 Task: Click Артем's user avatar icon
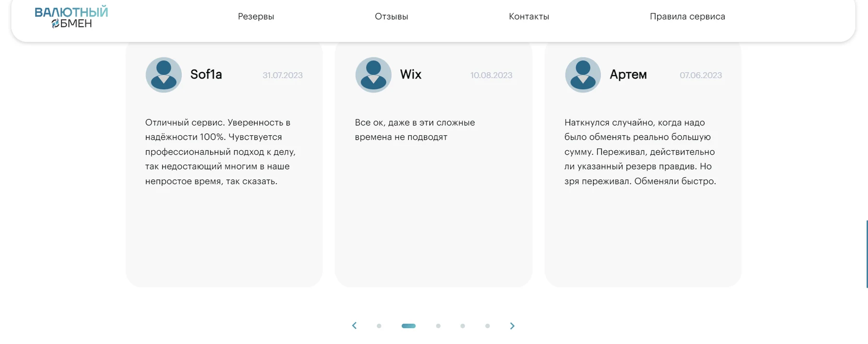pyautogui.click(x=583, y=75)
